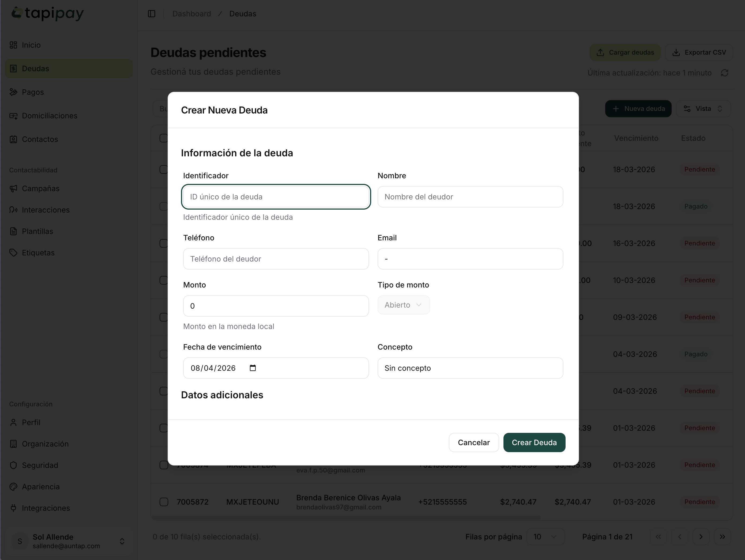Viewport: 745px width, 560px height.
Task: Open Pagos in the sidebar
Action: (x=33, y=92)
